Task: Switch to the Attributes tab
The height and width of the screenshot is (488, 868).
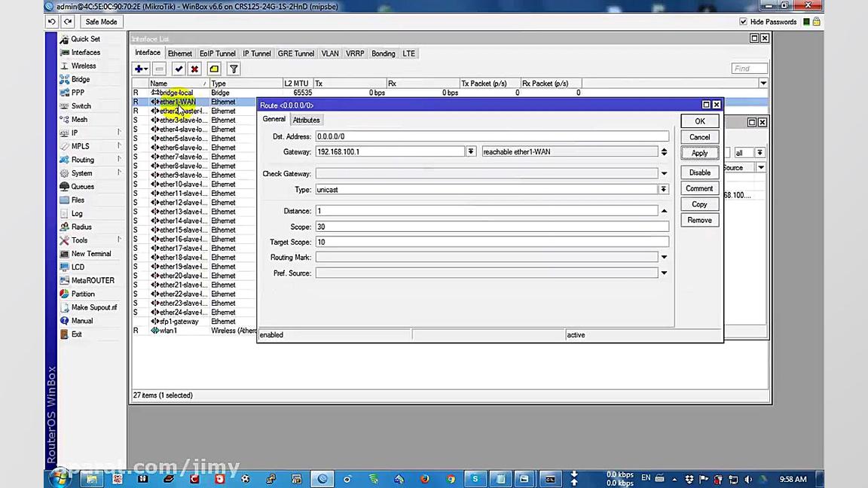Action: (x=306, y=120)
